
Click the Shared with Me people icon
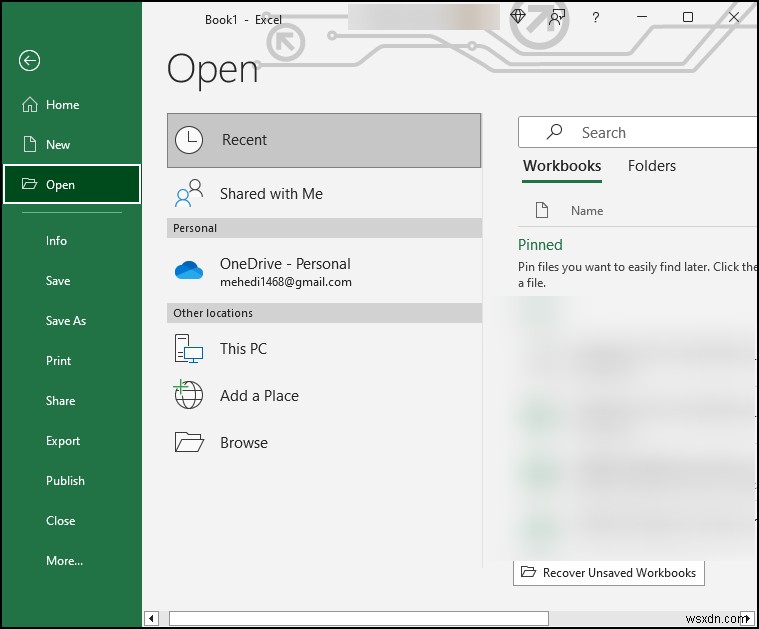point(189,193)
